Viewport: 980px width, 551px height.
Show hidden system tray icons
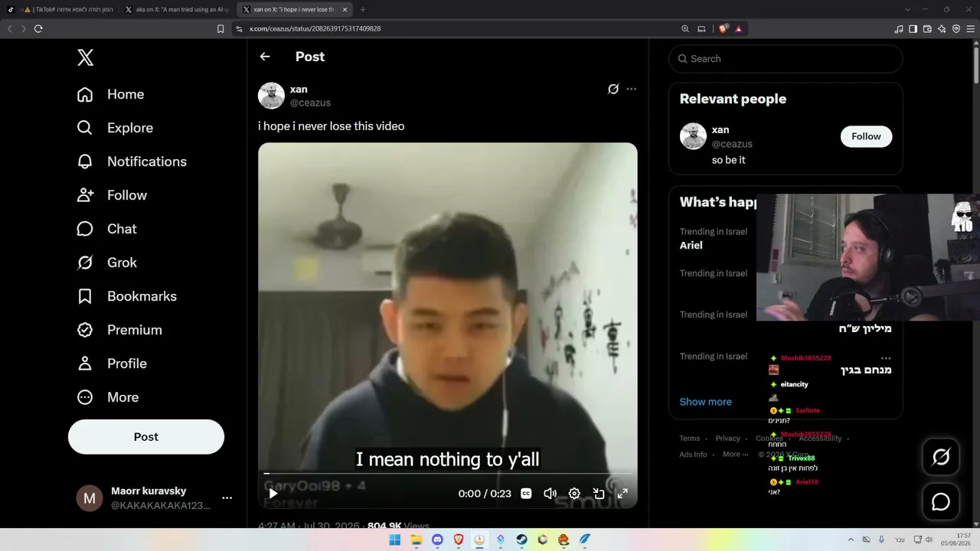pyautogui.click(x=851, y=540)
